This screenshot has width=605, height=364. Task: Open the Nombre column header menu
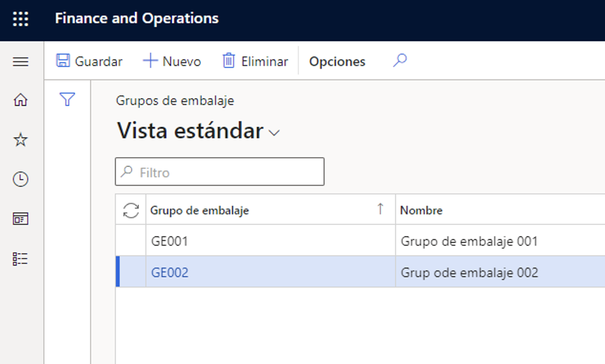click(500, 210)
